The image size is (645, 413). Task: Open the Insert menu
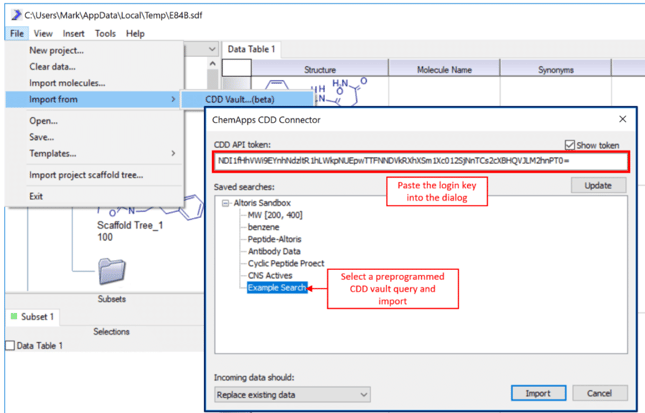click(74, 34)
